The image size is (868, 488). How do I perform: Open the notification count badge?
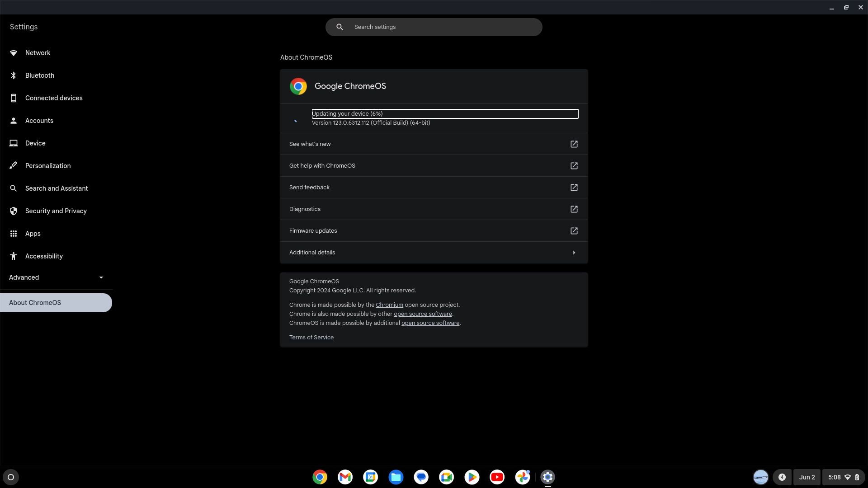tap(782, 477)
